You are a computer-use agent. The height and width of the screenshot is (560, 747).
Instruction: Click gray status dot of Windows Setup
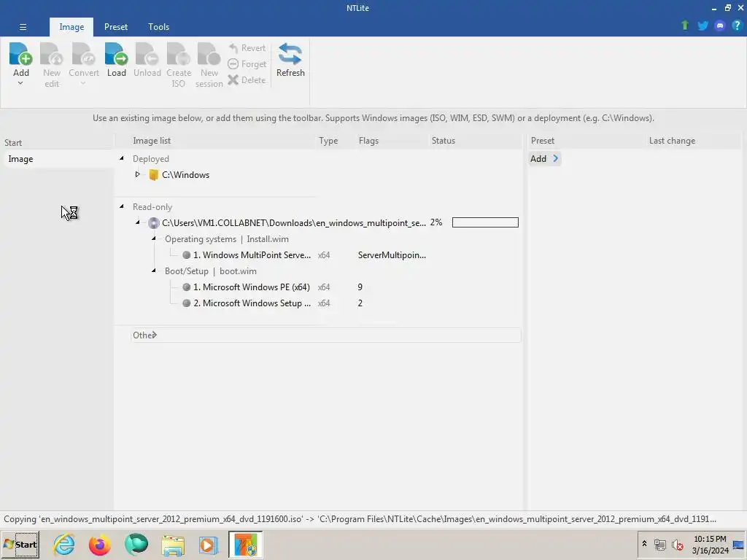[186, 303]
